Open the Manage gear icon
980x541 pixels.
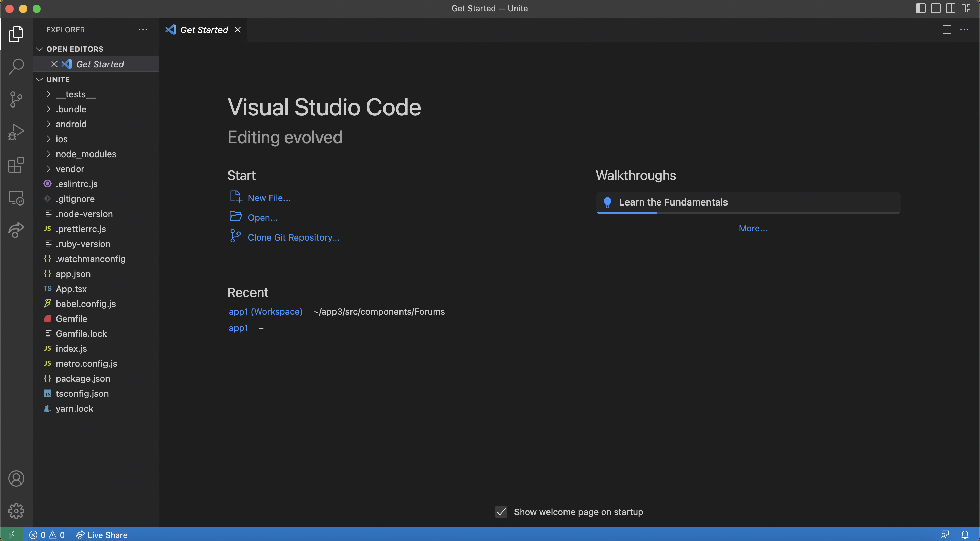16,511
